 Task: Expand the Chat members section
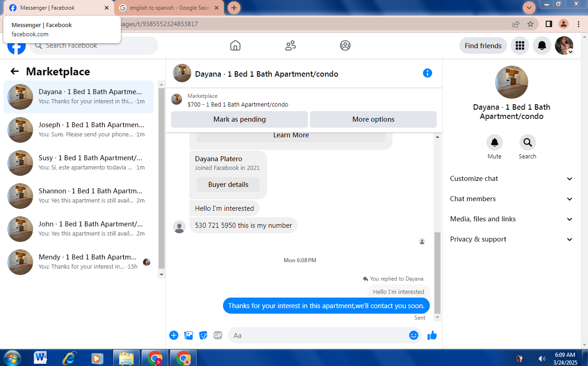512,199
